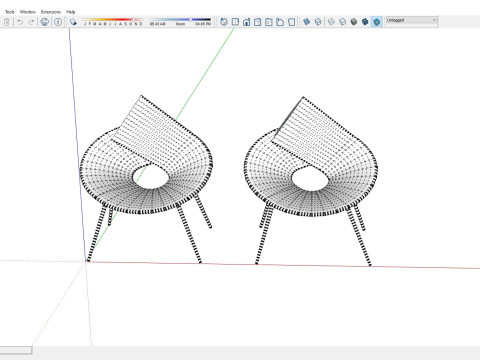
Task: Switch to Right view
Action: coord(258,22)
